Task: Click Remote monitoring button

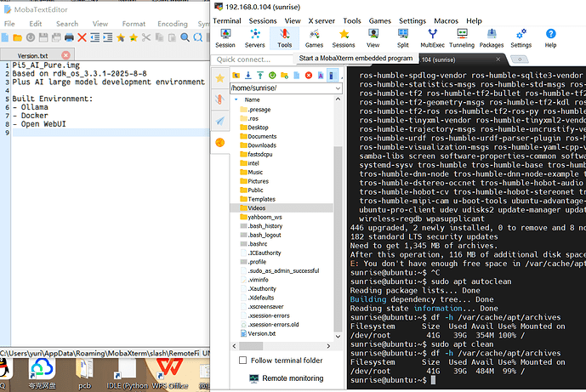Action: coord(286,378)
